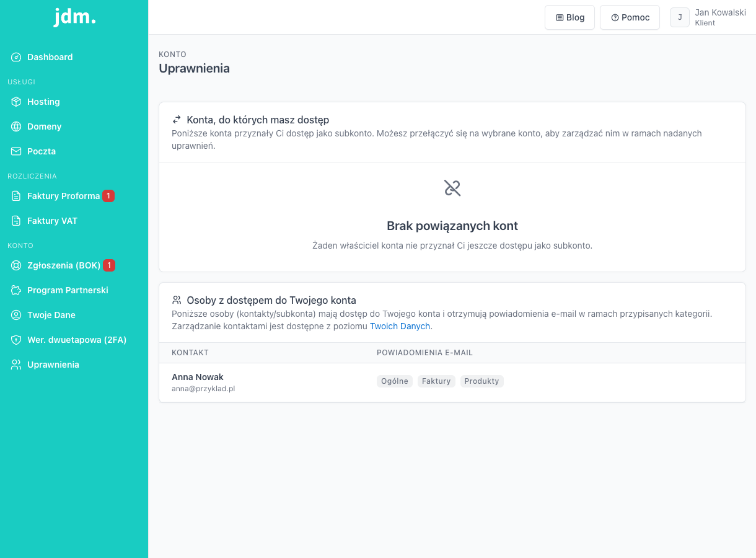This screenshot has width=756, height=558.
Task: Click the jdm. logo
Action: (74, 17)
